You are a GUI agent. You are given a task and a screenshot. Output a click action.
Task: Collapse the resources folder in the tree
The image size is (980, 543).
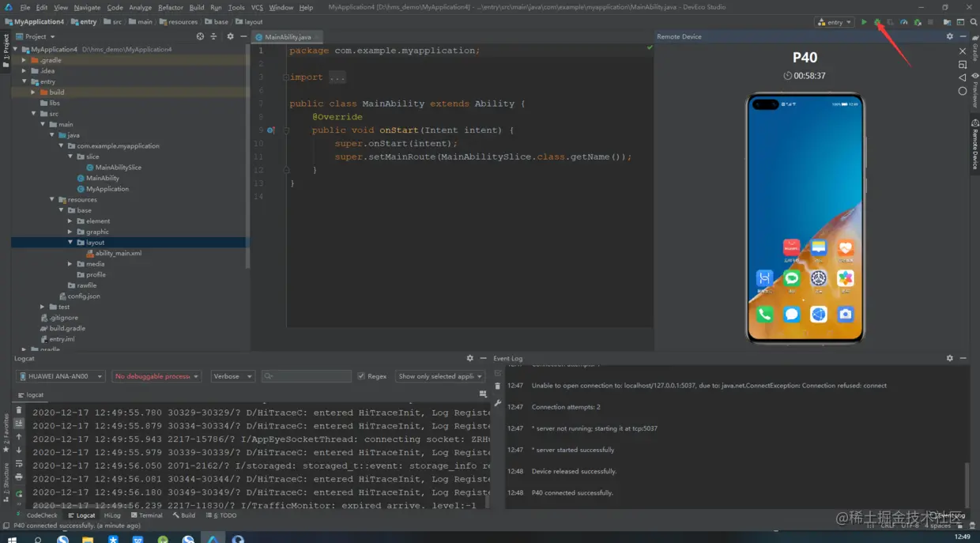pos(52,199)
